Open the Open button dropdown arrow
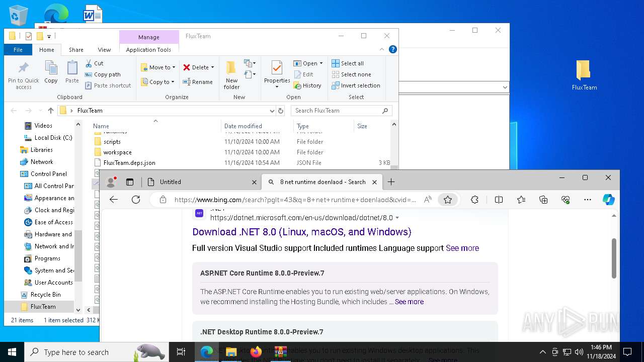 pos(321,63)
